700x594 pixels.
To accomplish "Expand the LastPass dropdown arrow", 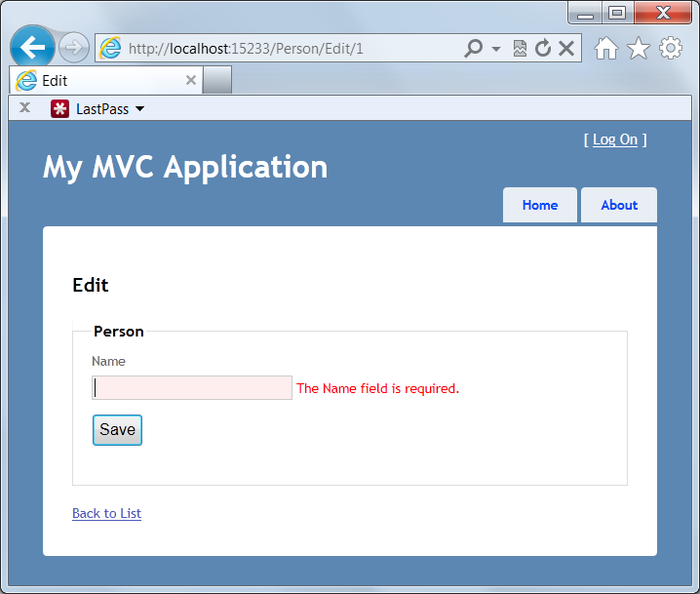I will (x=139, y=109).
